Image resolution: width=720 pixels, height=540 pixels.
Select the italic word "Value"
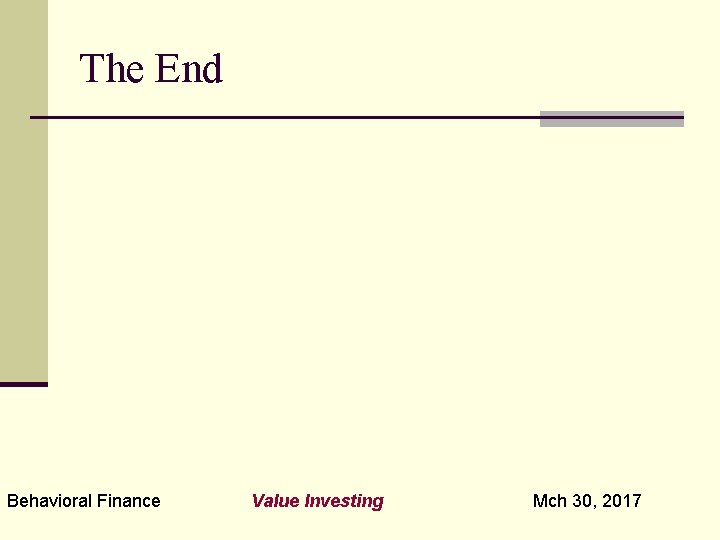276,501
